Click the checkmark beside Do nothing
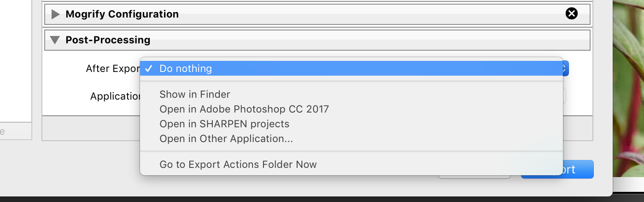Viewport: 644px width, 202px height. (x=149, y=69)
